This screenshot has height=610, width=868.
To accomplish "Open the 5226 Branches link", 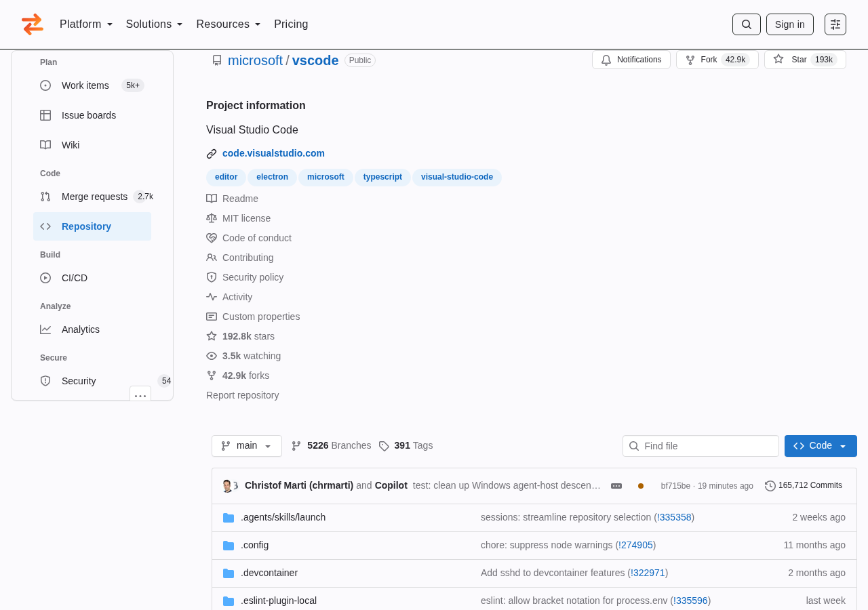I will pos(332,445).
